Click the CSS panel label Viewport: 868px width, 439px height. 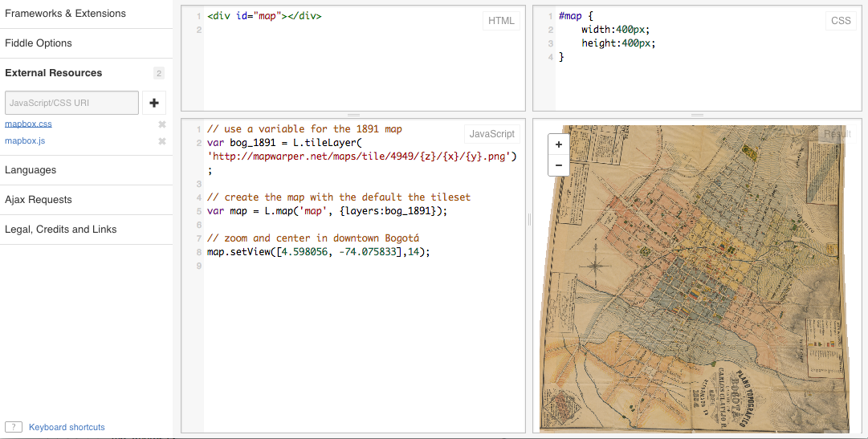coord(841,21)
